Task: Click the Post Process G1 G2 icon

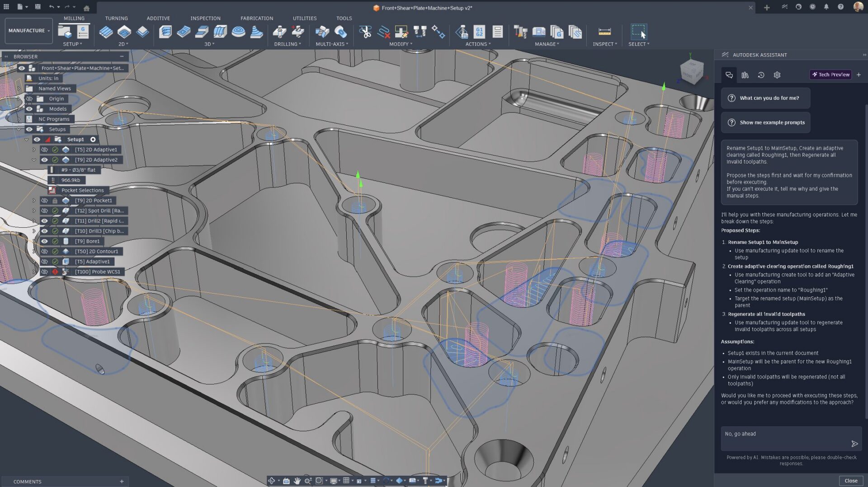Action: 479,32
